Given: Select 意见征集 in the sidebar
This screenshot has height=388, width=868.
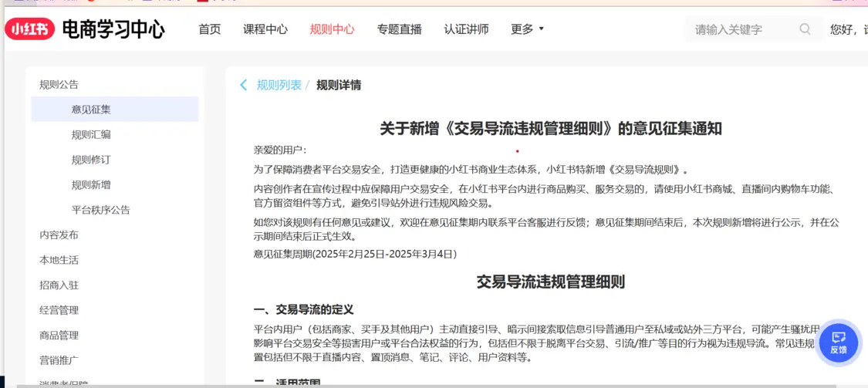Looking at the screenshot, I should (x=115, y=110).
